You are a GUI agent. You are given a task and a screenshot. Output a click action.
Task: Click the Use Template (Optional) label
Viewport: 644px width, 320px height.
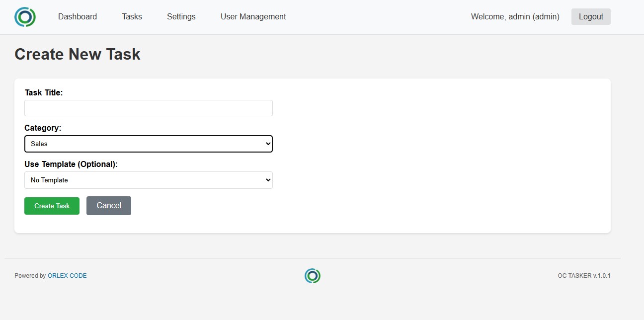[x=71, y=164]
